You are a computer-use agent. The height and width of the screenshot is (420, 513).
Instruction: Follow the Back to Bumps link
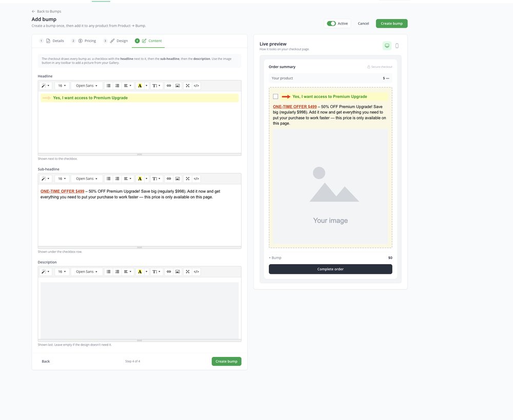tap(47, 11)
